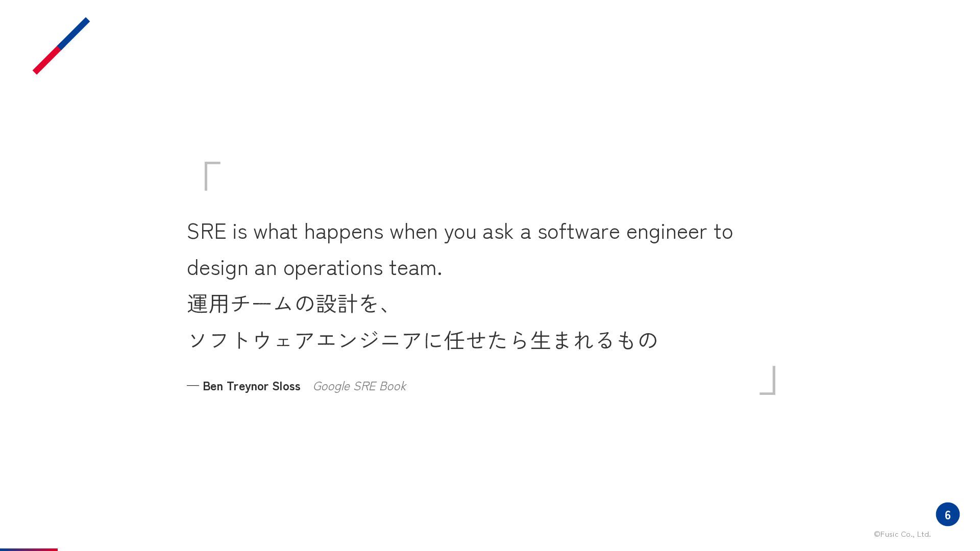Click the blue segment of the diagonal logo

(73, 34)
